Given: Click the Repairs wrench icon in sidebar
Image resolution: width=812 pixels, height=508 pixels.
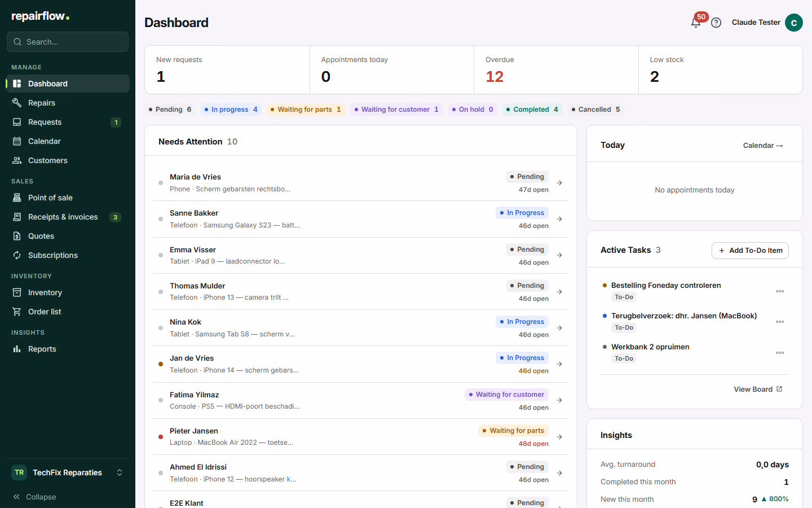Looking at the screenshot, I should click(17, 103).
